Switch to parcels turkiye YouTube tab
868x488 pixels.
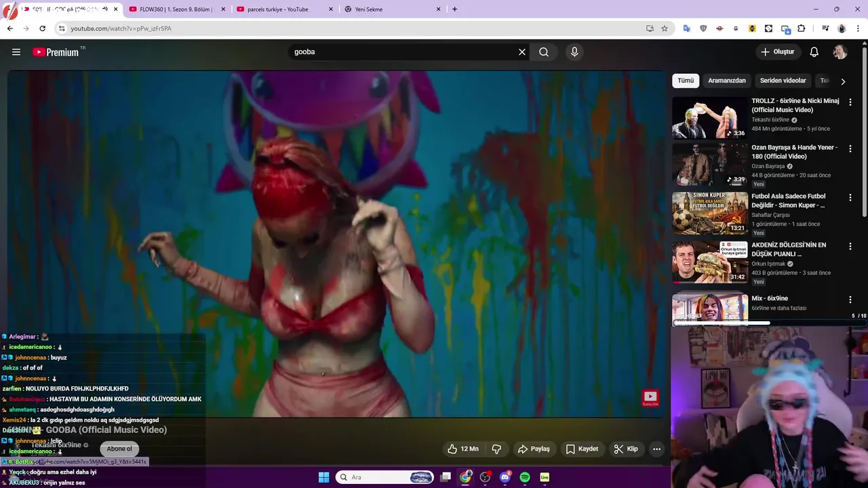point(285,9)
